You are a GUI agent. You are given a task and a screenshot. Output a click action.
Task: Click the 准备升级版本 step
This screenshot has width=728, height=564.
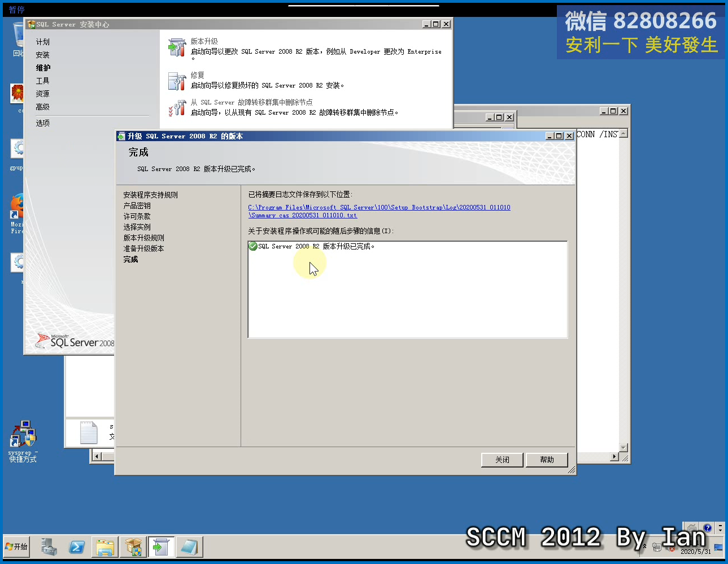pos(143,248)
